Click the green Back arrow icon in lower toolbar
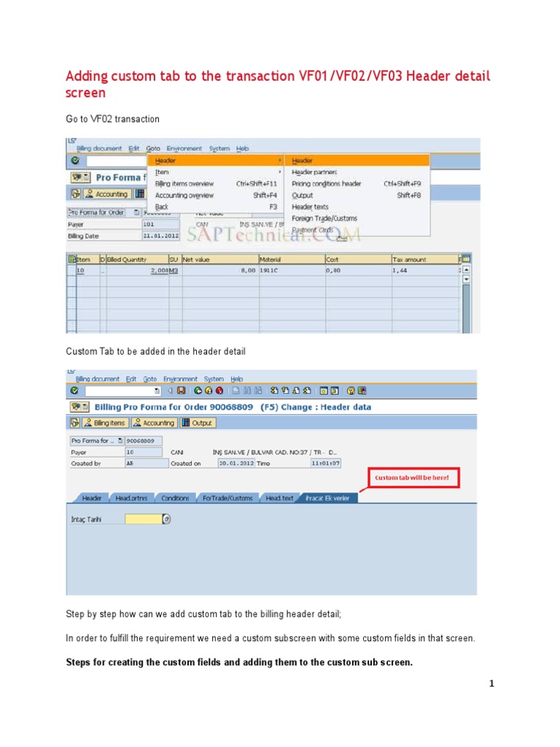Screen dimensions: 560x747 [x=198, y=391]
